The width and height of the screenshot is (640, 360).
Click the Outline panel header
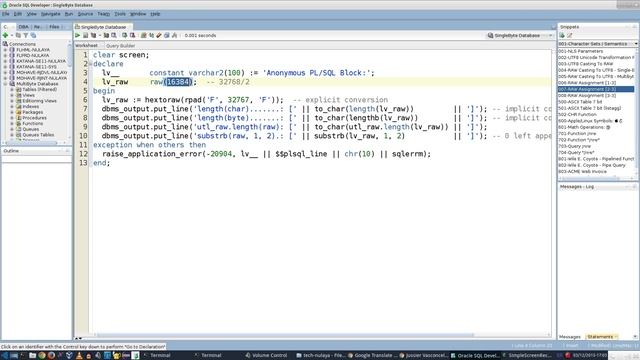(36, 151)
